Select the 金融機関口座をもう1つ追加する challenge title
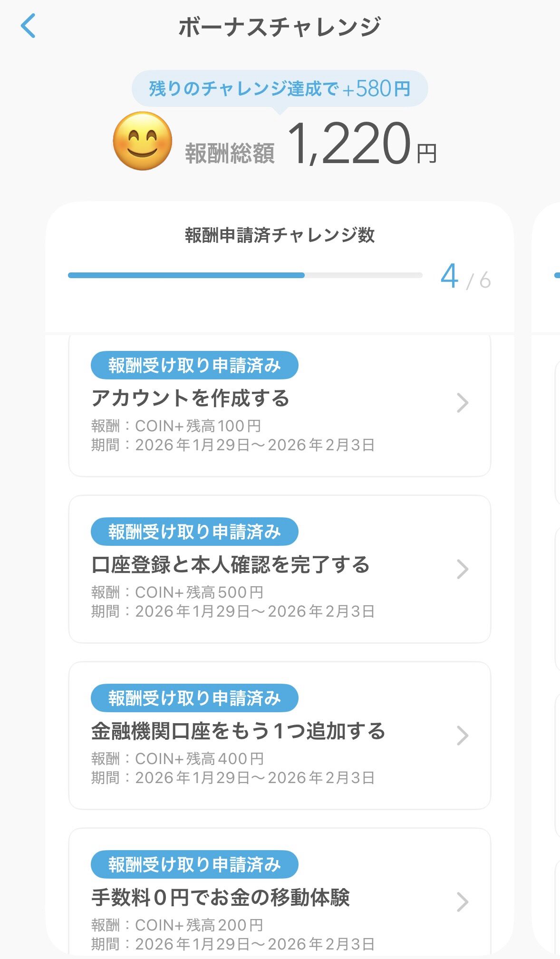Screen dimensions: 560x959 (238, 731)
